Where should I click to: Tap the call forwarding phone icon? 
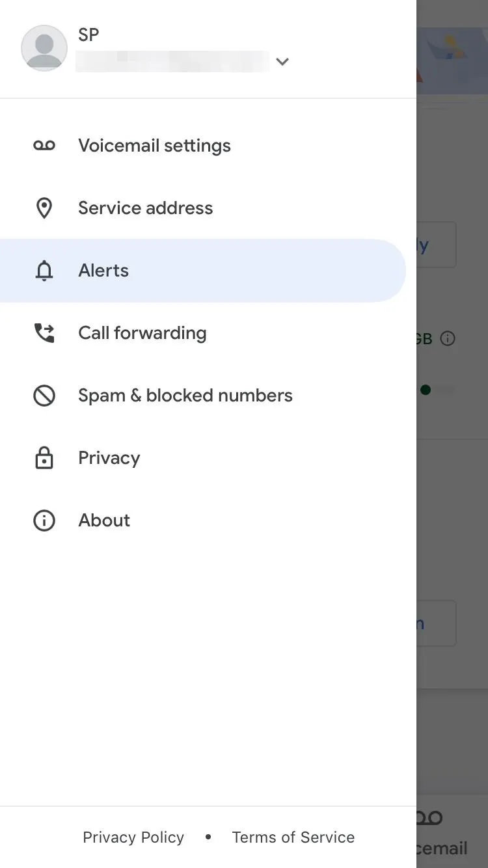point(44,333)
